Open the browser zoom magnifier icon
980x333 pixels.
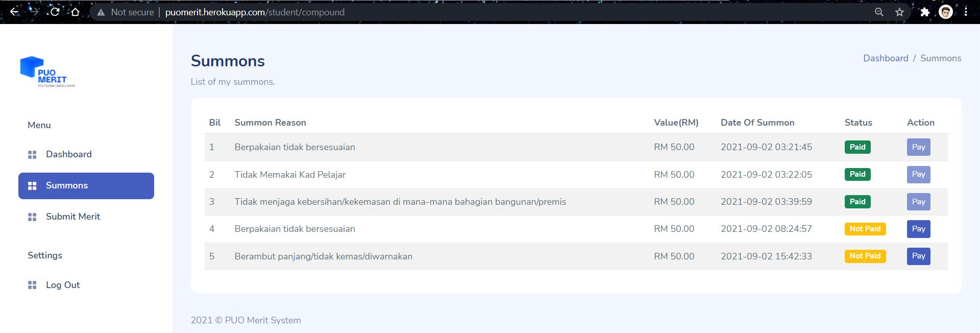tap(879, 12)
